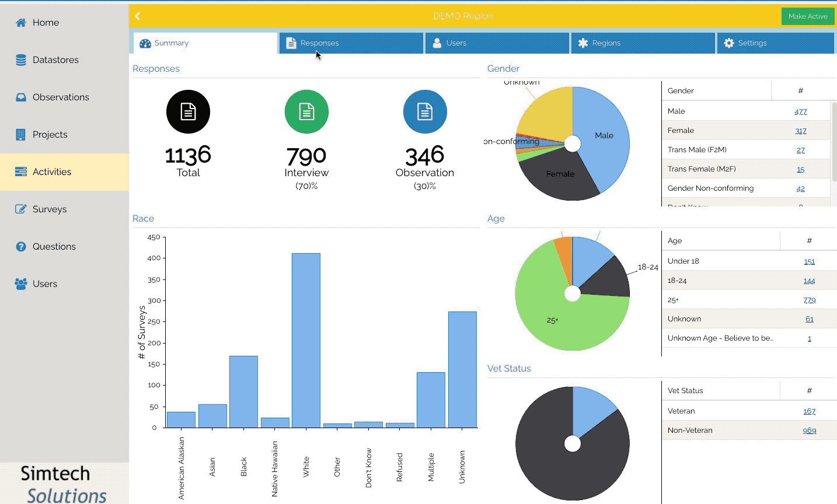Select the Projects building icon
The width and height of the screenshot is (837, 504).
click(x=21, y=135)
